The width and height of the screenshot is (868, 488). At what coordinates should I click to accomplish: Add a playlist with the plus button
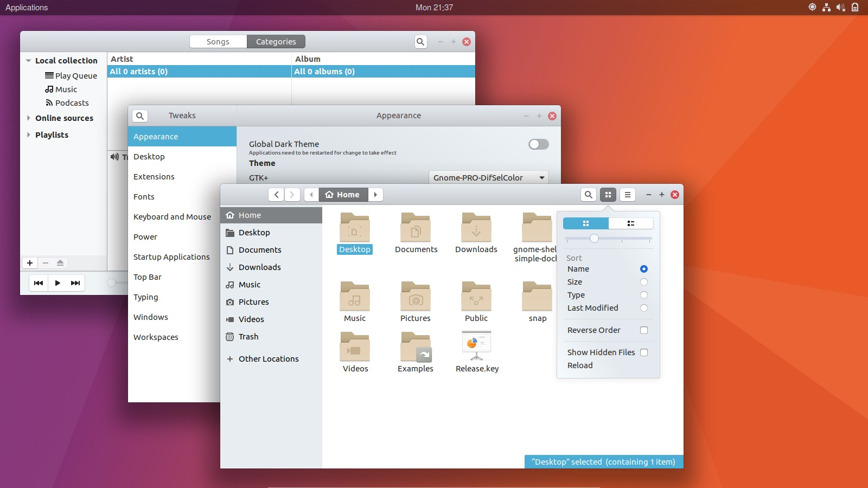[30, 263]
